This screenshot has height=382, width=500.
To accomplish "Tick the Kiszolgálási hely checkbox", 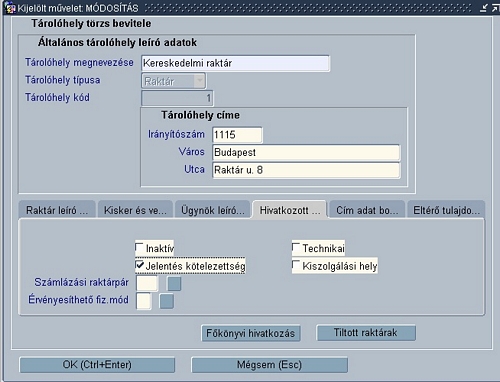I will (296, 265).
